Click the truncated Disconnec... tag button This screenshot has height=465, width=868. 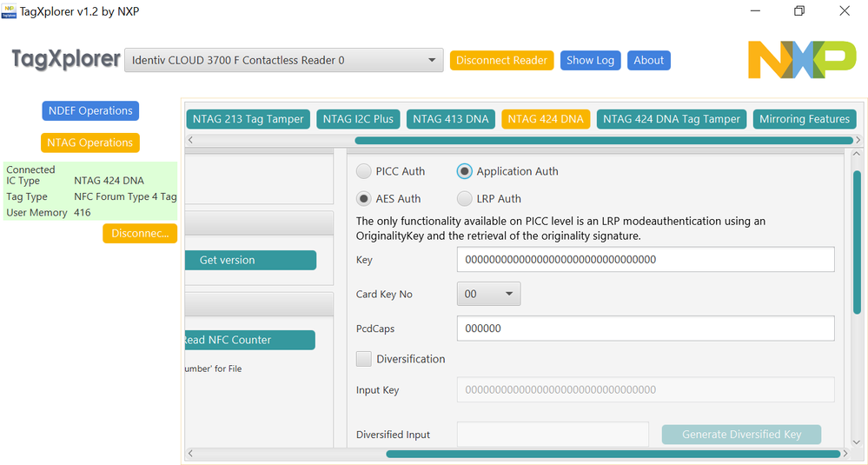coord(140,234)
